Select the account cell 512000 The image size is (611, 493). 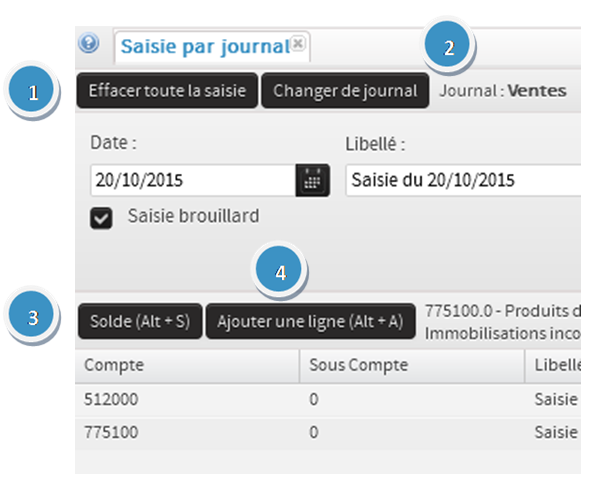click(x=111, y=399)
